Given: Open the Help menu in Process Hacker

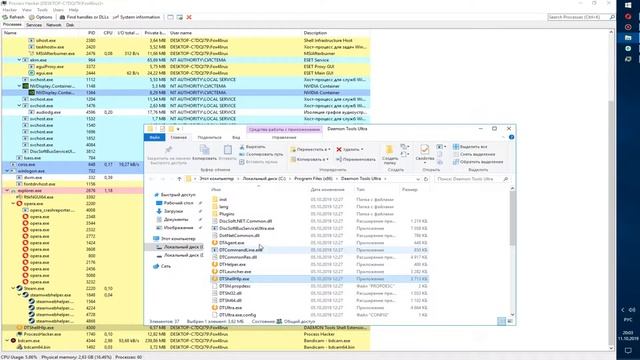Looking at the screenshot, I should click(x=73, y=9).
